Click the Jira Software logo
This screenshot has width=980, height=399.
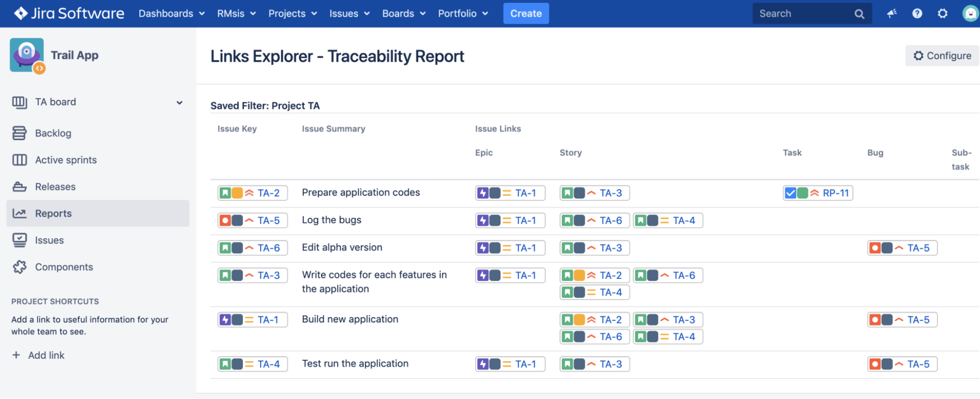click(x=69, y=14)
